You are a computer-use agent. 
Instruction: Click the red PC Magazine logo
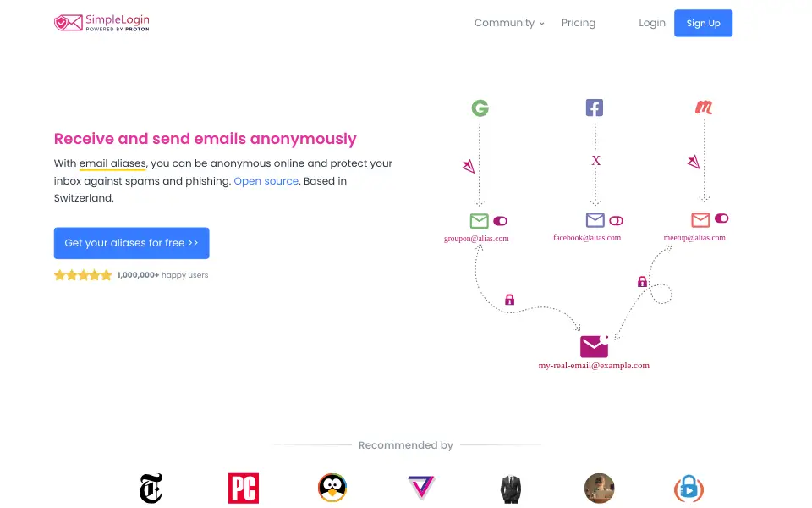(x=244, y=488)
